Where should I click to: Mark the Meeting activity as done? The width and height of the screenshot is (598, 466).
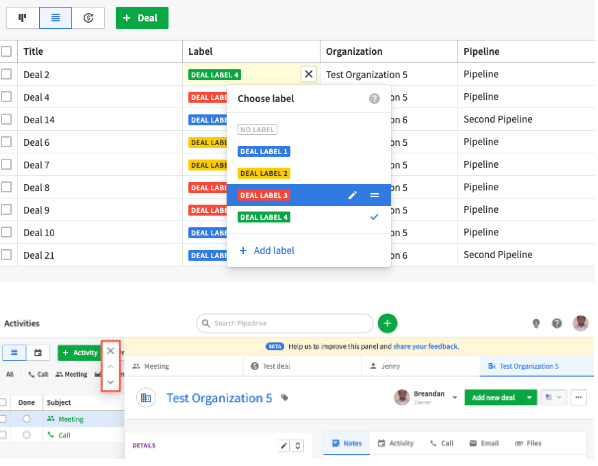pyautogui.click(x=26, y=419)
